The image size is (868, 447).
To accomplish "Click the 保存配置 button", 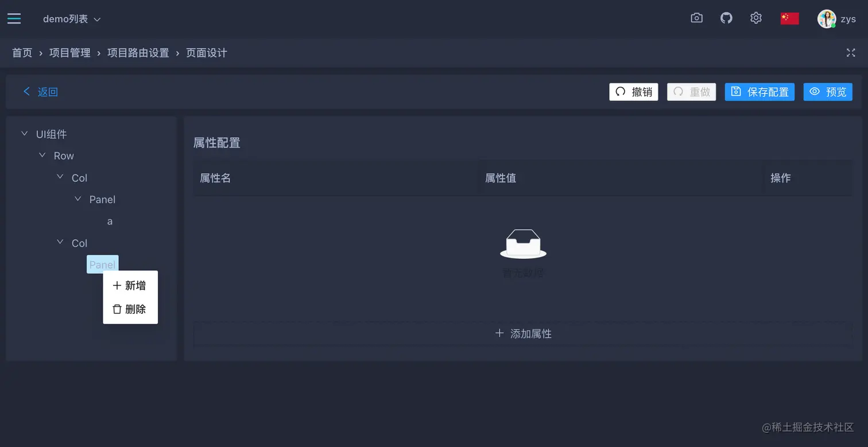I will [x=759, y=92].
